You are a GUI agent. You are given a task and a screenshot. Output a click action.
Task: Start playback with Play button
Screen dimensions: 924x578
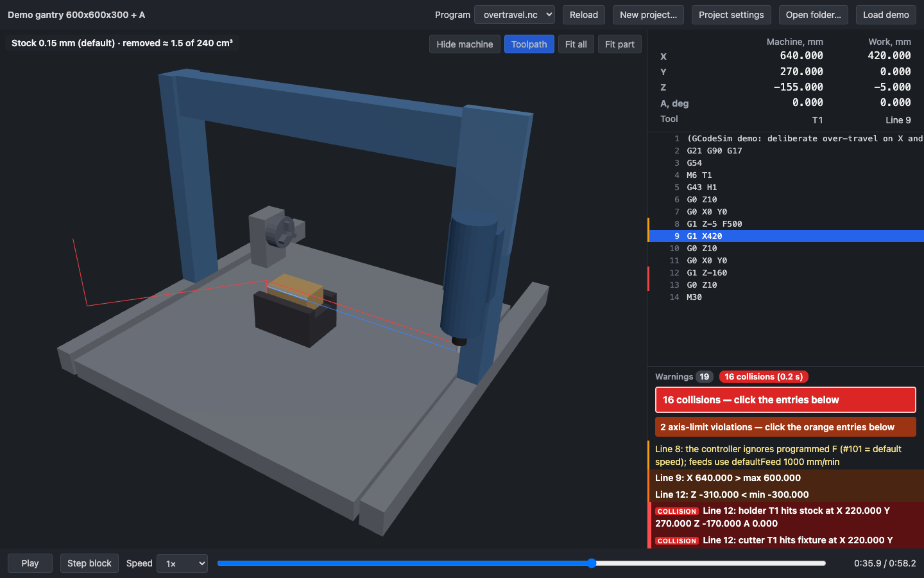point(30,563)
